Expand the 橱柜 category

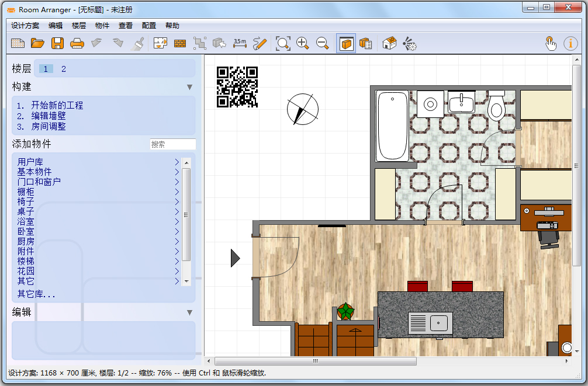(98, 192)
